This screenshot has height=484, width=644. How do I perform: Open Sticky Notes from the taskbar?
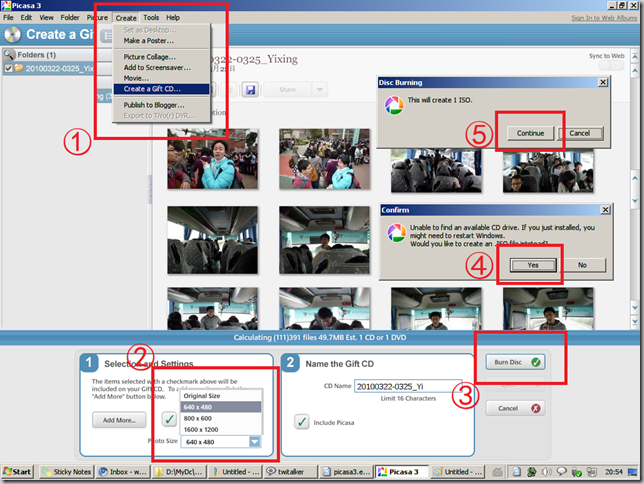click(x=67, y=472)
